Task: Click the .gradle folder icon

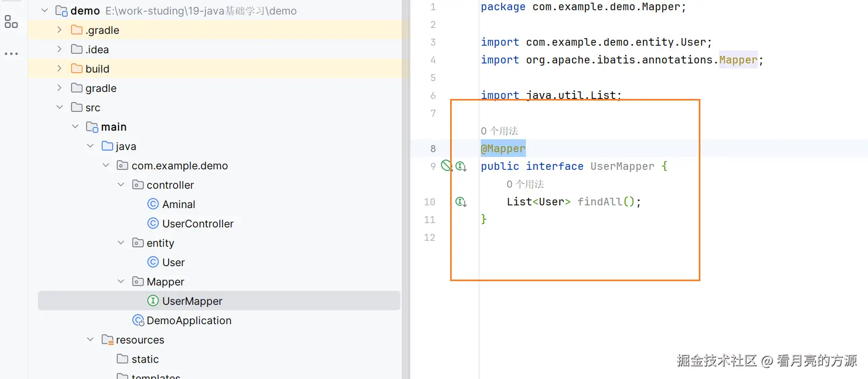Action: (x=77, y=30)
